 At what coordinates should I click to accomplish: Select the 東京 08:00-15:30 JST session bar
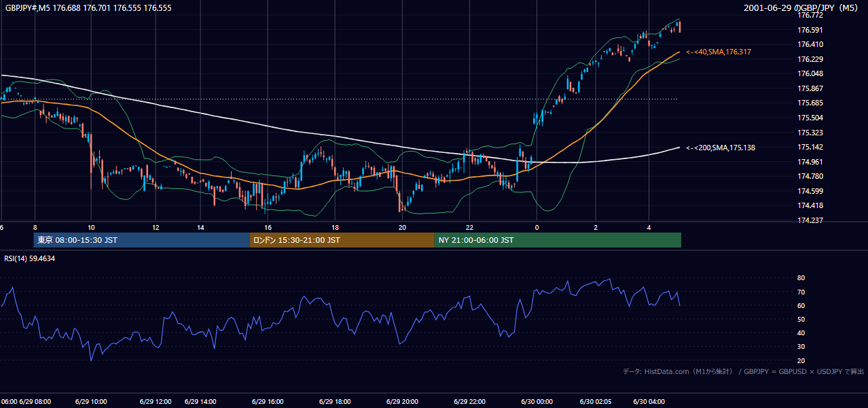(x=141, y=240)
